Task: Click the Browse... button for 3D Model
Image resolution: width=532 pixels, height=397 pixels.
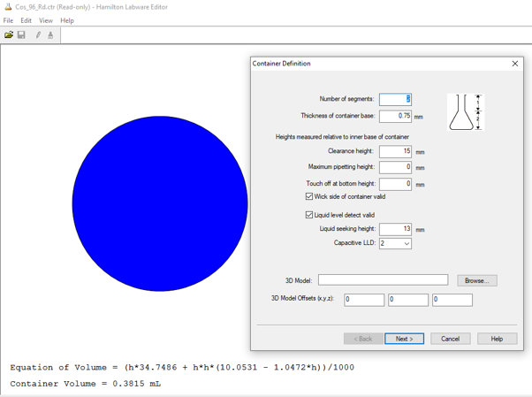Action: pyautogui.click(x=477, y=280)
